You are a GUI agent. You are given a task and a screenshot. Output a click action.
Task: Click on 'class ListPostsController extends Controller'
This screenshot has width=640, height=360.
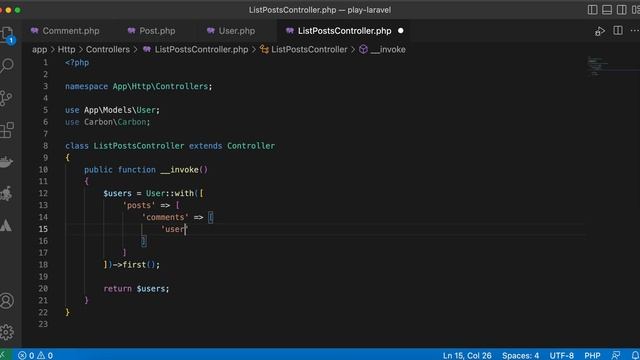(170, 146)
